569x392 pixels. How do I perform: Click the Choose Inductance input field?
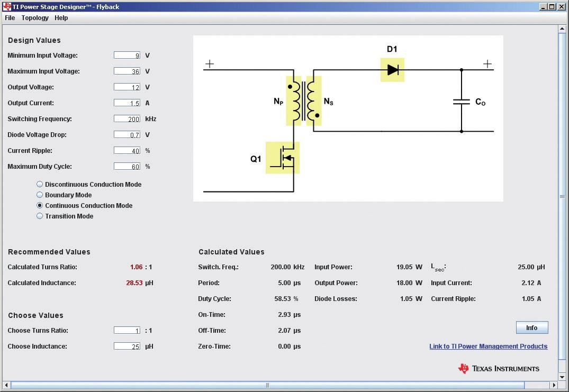[x=127, y=346]
